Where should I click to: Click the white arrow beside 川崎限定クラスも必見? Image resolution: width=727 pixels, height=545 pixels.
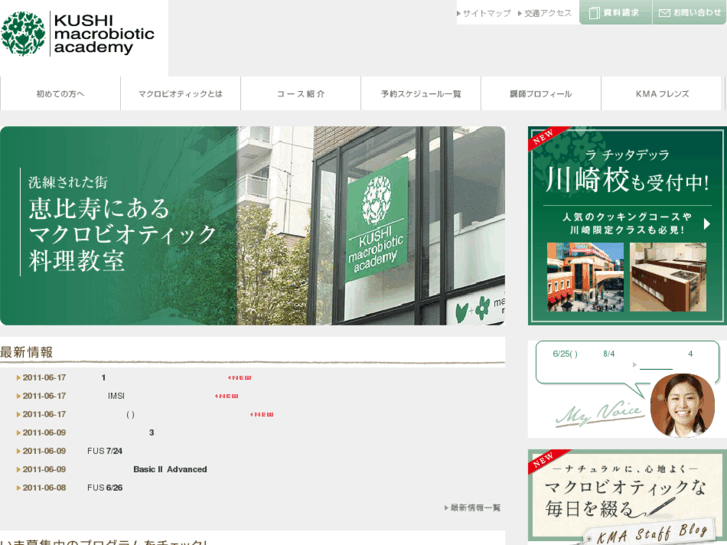(707, 224)
